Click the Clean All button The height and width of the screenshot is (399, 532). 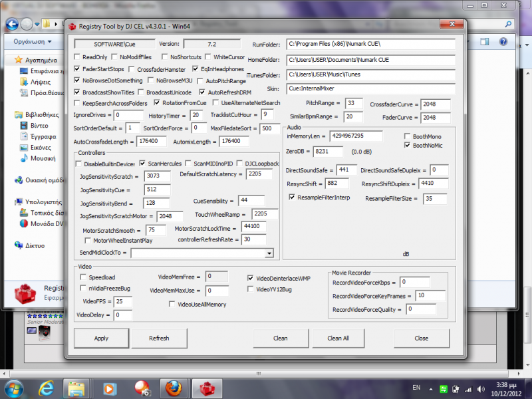pos(338,338)
